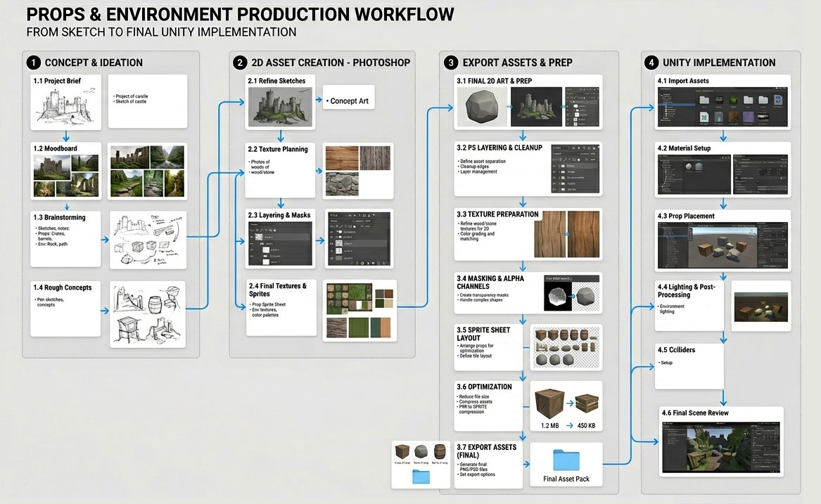The width and height of the screenshot is (821, 504).
Task: Open the 3.2 PS Layering layers panel screenshot
Action: click(575, 169)
